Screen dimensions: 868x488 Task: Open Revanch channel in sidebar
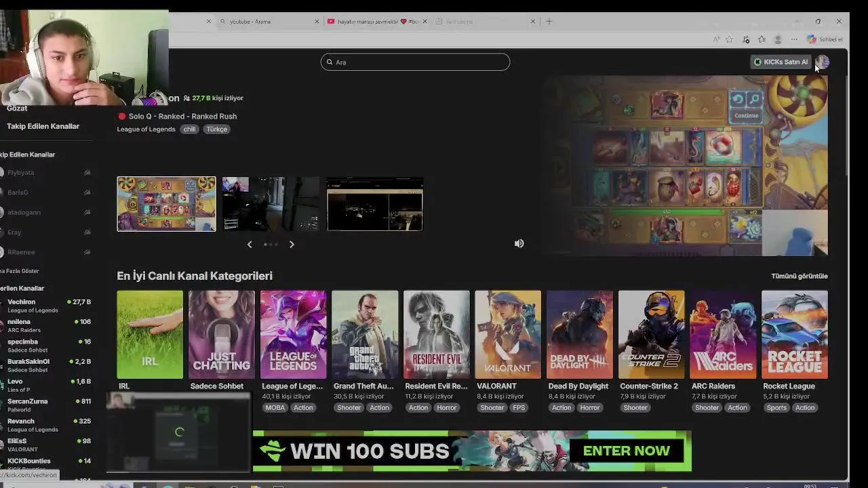click(x=46, y=425)
